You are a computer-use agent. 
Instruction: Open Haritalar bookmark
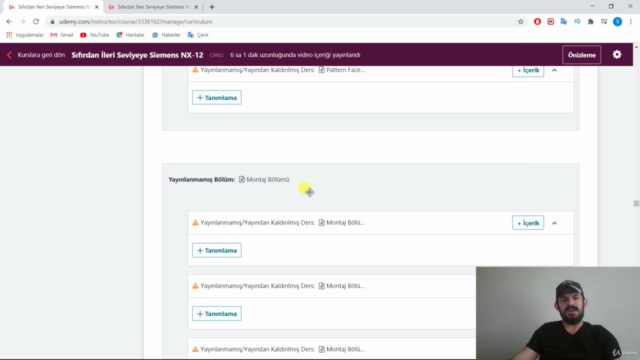[x=131, y=35]
